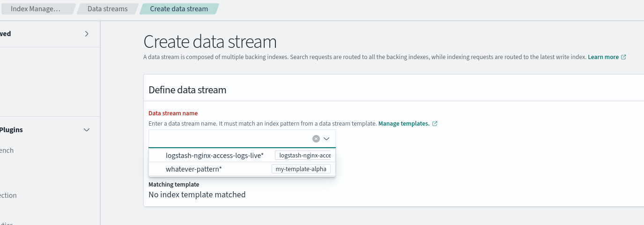Open the Learn more link
The width and height of the screenshot is (644, 225).
coord(603,57)
